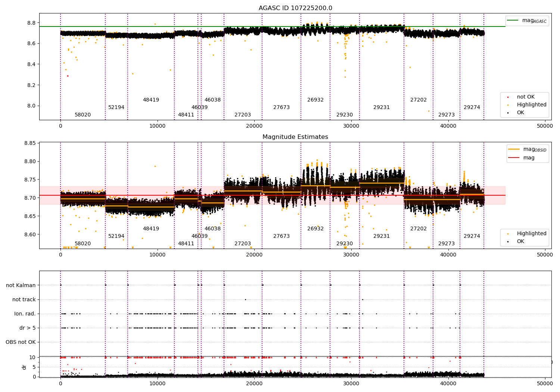Click OBSID label 48419 in the top plot

click(151, 100)
